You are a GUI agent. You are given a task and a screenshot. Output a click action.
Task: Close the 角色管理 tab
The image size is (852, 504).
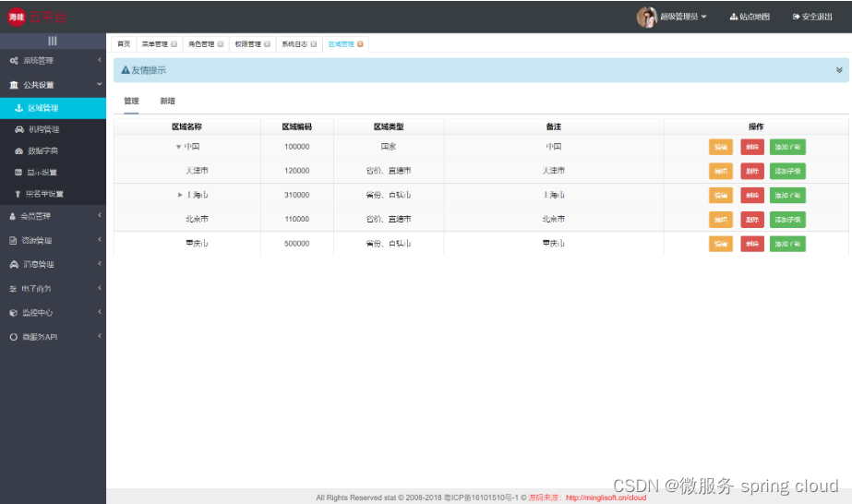pyautogui.click(x=221, y=44)
